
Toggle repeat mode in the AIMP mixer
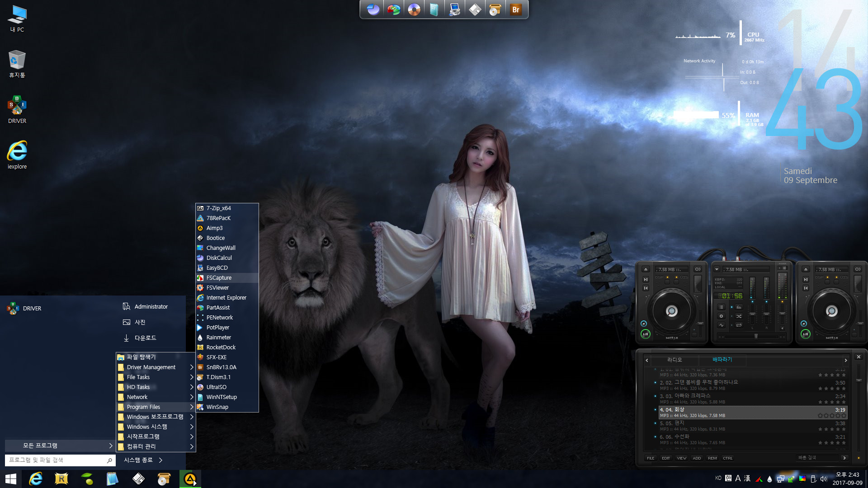click(x=739, y=325)
